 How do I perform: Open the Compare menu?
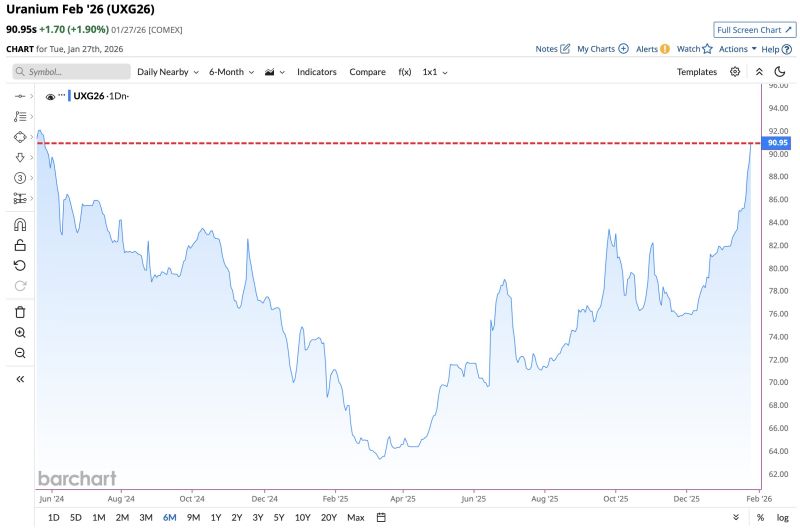pos(367,72)
